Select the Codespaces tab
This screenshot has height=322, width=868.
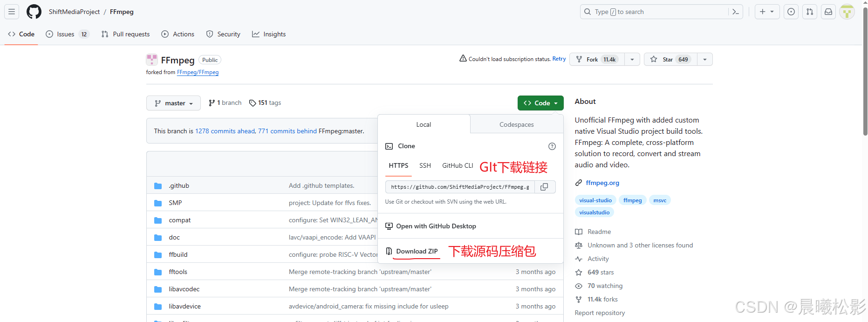(x=517, y=124)
